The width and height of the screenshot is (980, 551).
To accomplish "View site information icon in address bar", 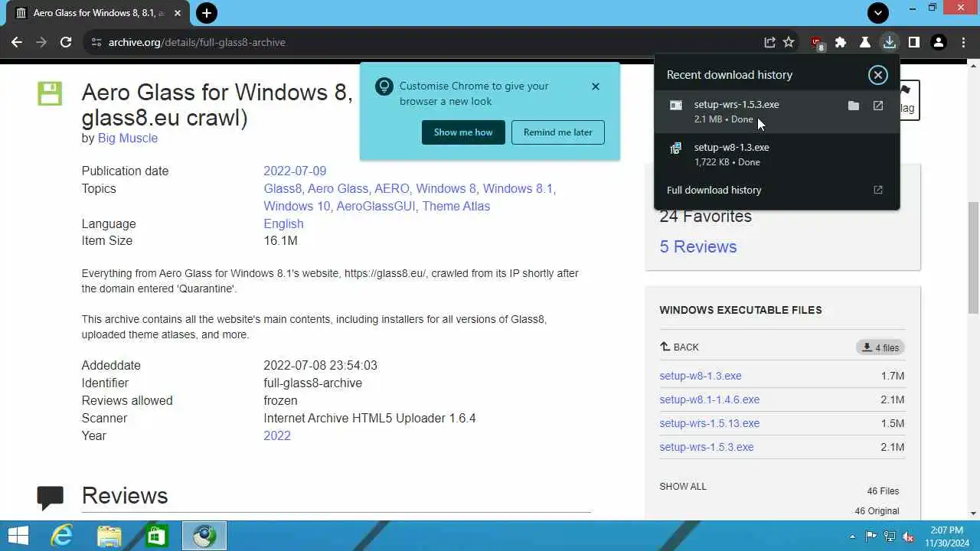I will 96,42.
